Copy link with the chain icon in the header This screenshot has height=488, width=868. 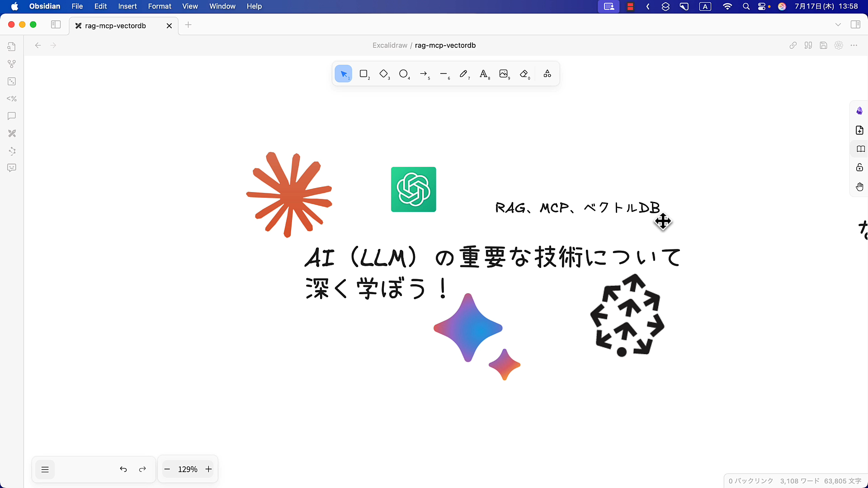tap(793, 45)
